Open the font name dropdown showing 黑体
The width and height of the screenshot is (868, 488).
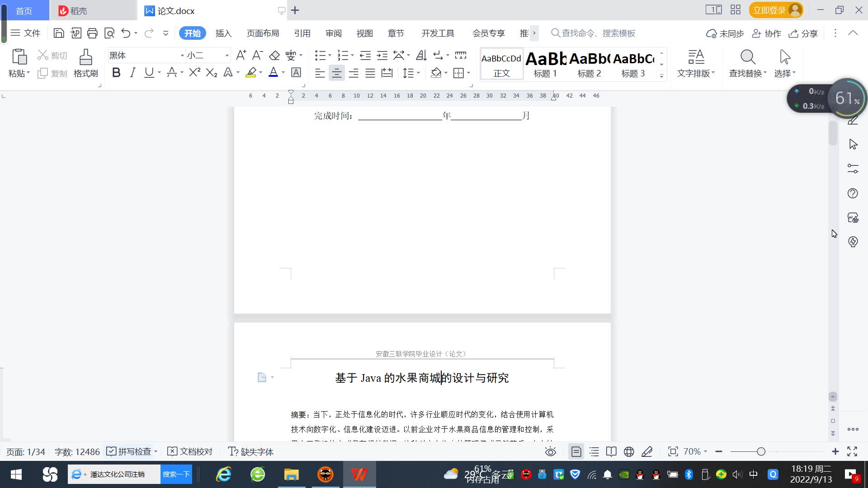pyautogui.click(x=182, y=56)
